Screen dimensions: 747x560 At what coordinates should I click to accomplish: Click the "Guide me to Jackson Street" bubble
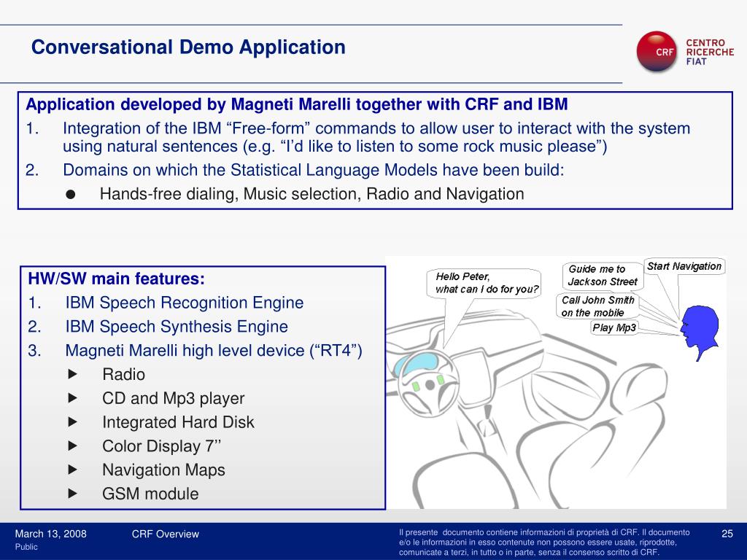click(603, 275)
